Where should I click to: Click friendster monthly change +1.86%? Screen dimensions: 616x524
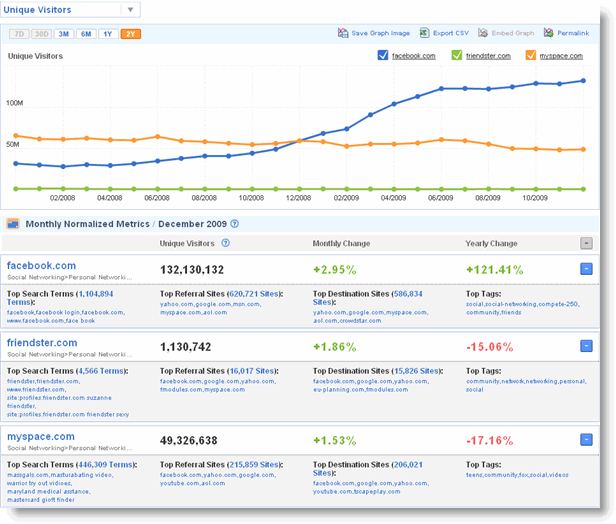click(x=335, y=347)
